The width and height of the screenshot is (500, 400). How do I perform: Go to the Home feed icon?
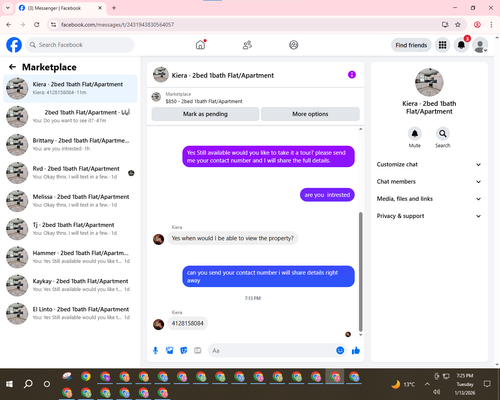coord(200,45)
